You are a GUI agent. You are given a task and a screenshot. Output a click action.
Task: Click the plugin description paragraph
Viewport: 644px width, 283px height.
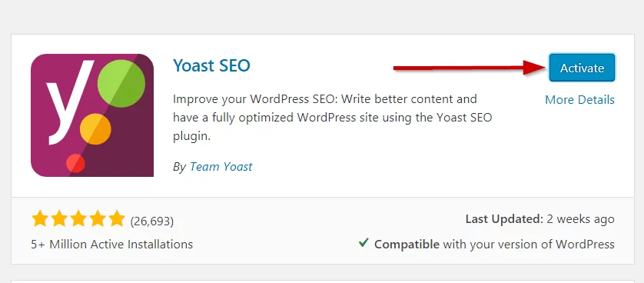click(x=332, y=118)
